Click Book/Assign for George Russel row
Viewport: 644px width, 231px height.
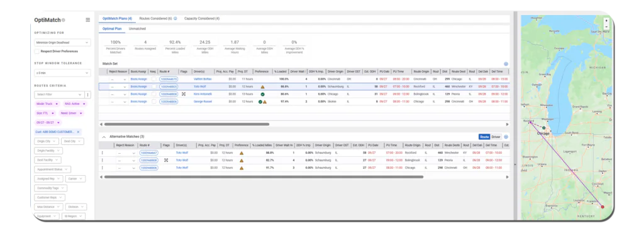[138, 101]
